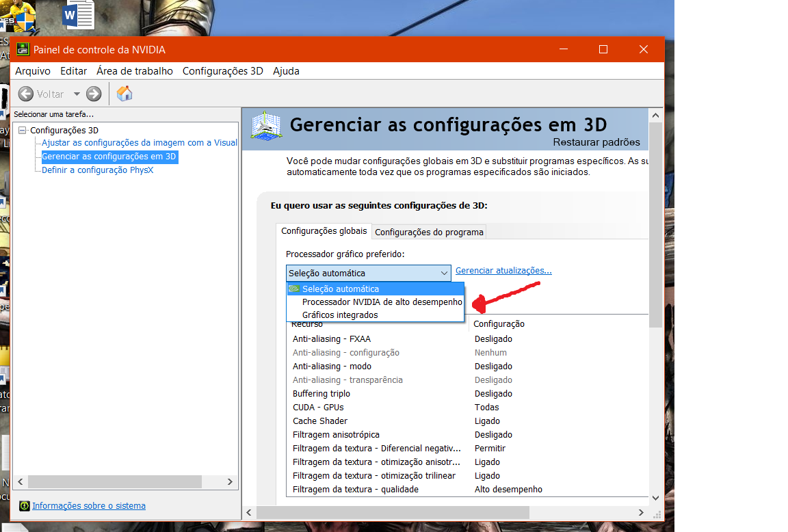Open the Área de trabalho menu
This screenshot has height=532, width=788.
tap(135, 71)
